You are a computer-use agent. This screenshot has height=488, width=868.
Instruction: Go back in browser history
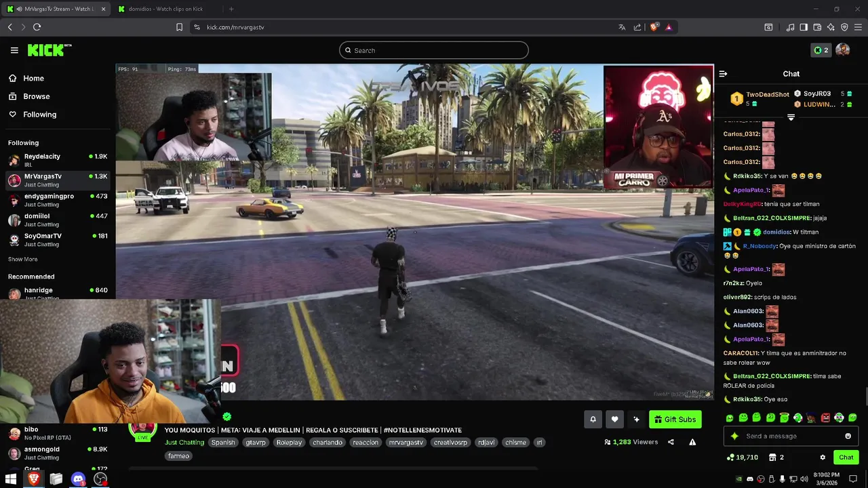click(x=10, y=27)
